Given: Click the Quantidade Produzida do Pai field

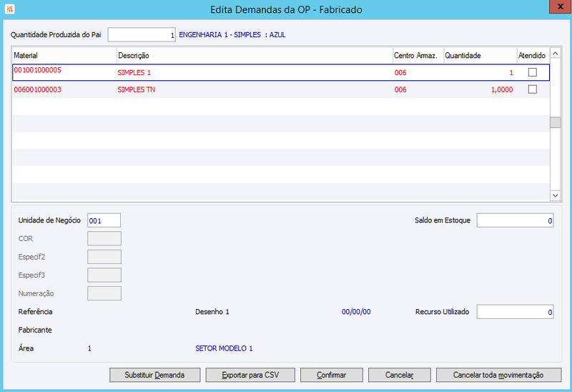Looking at the screenshot, I should click(x=142, y=34).
